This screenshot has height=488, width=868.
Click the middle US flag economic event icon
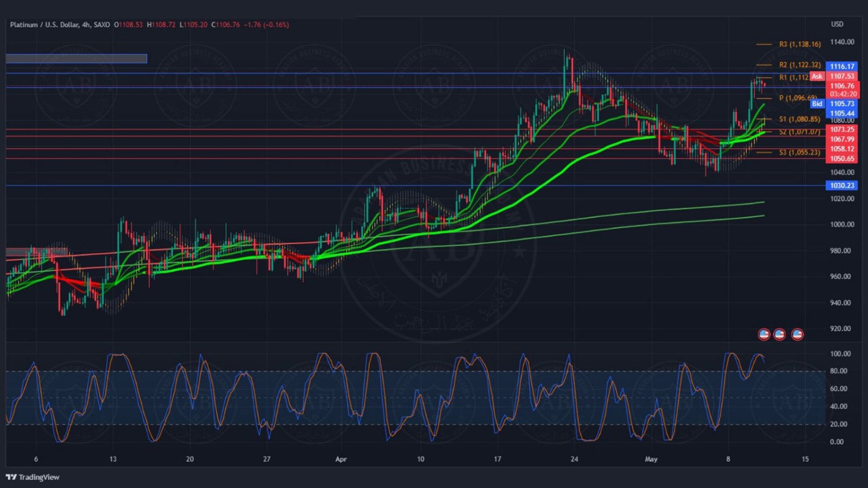(779, 334)
